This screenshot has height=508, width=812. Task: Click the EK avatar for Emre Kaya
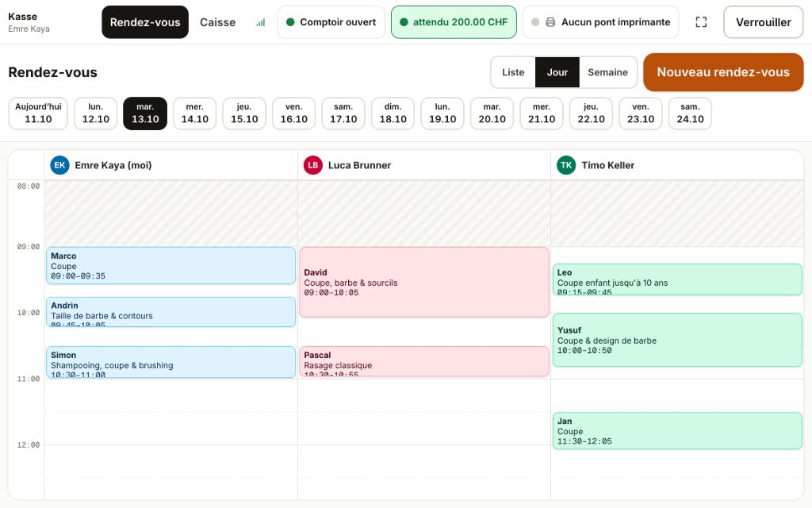click(59, 165)
